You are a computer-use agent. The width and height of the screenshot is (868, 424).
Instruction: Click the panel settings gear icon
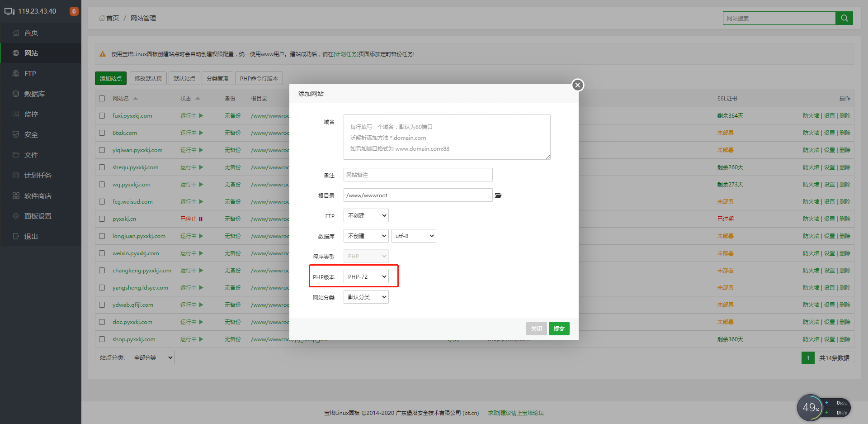16,216
